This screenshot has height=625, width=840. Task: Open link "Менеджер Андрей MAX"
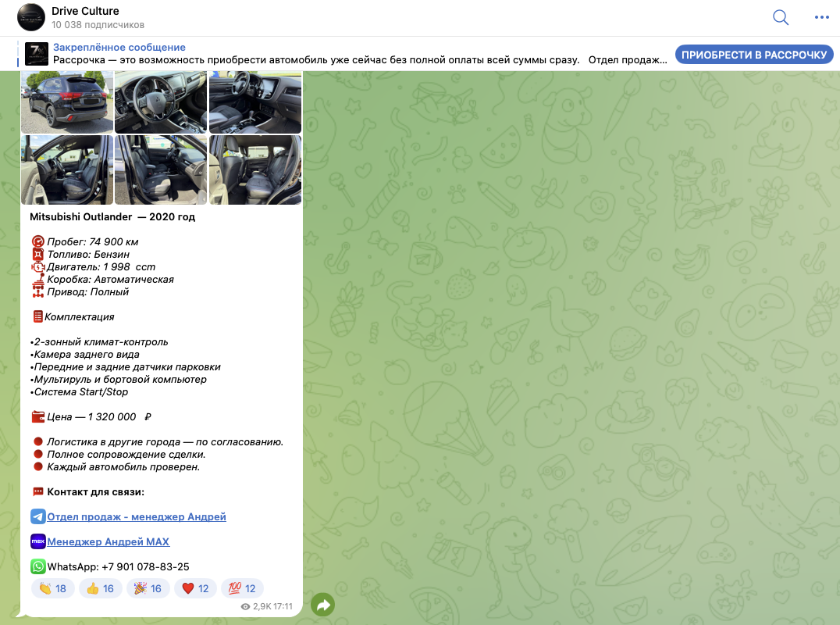click(x=109, y=541)
